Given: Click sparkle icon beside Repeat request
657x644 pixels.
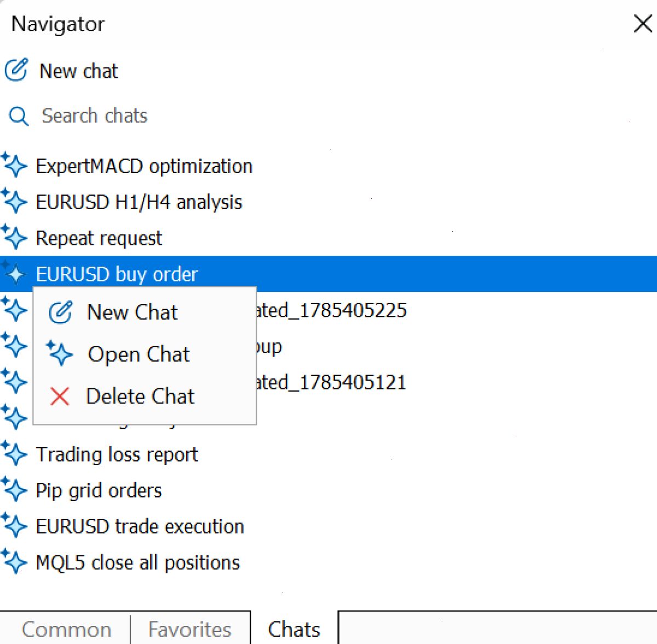Looking at the screenshot, I should [x=14, y=238].
